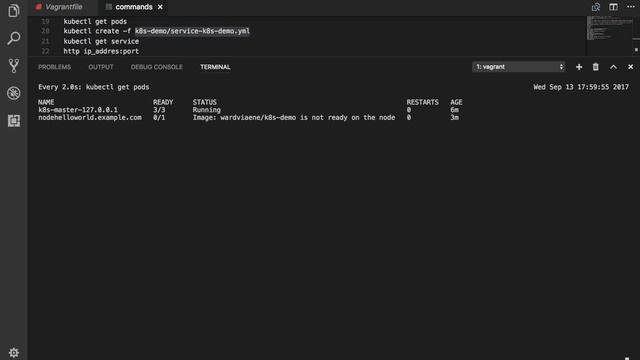
Task: Click the 'RESTARTS' column header
Action: [422, 102]
